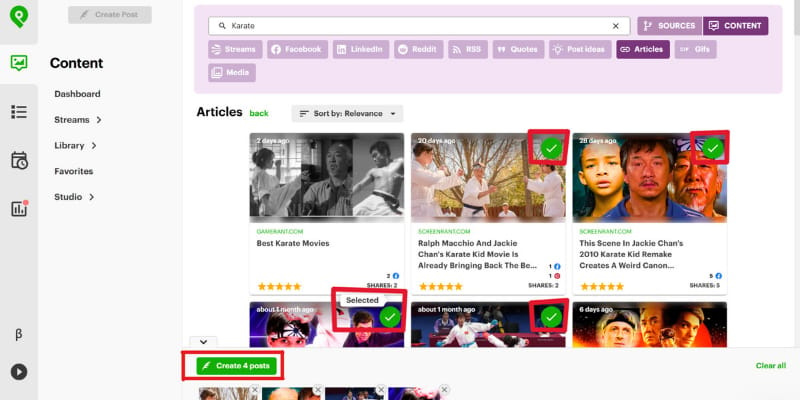Click star rating on Best Karate Movies card
This screenshot has width=800, height=400.
coord(279,287)
